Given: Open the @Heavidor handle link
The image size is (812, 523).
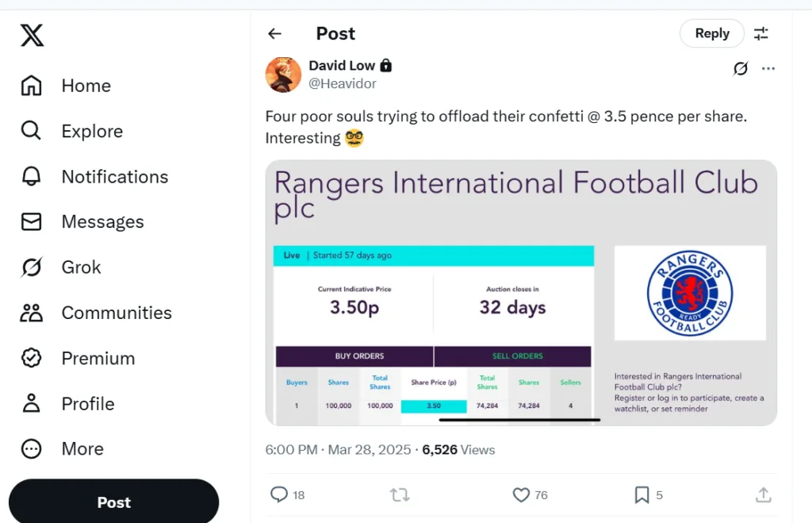Looking at the screenshot, I should click(343, 83).
